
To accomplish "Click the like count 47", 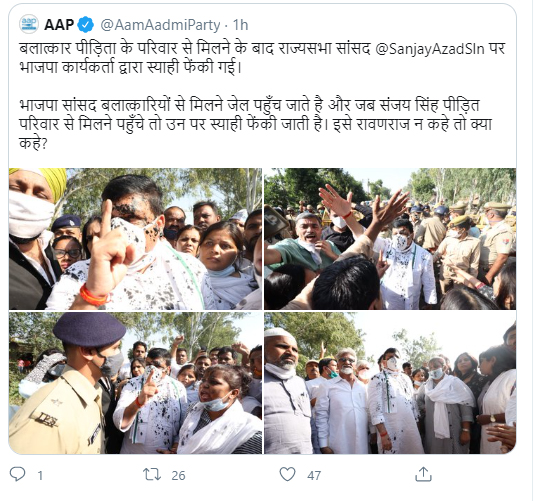I will click(x=314, y=475).
